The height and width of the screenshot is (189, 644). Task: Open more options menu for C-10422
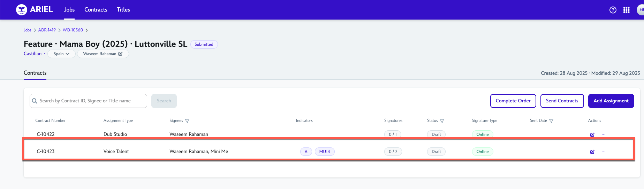click(x=604, y=135)
